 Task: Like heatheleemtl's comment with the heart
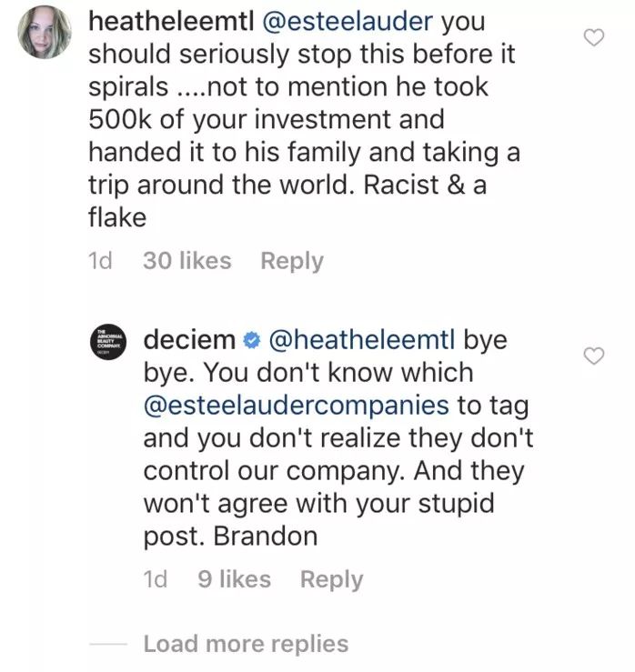pyautogui.click(x=593, y=38)
